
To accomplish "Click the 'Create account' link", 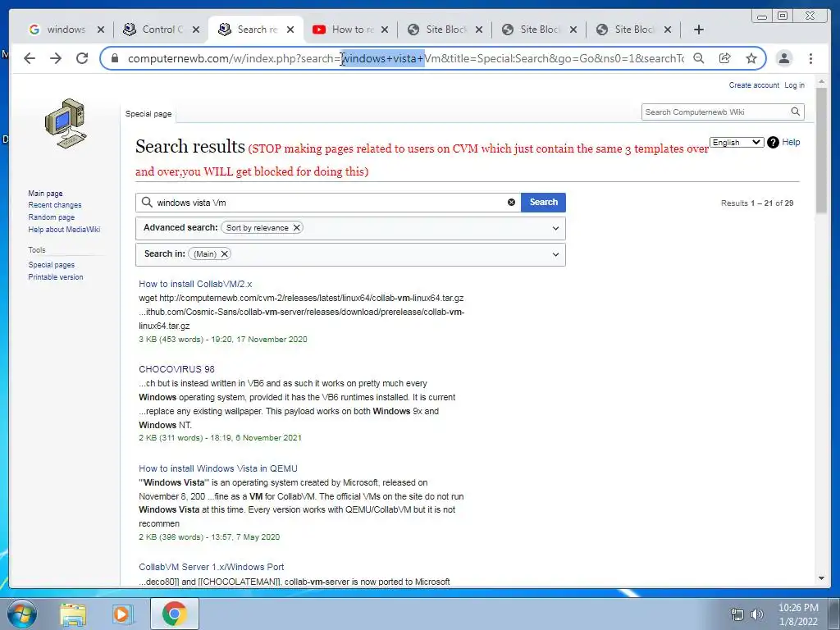I will (x=754, y=85).
